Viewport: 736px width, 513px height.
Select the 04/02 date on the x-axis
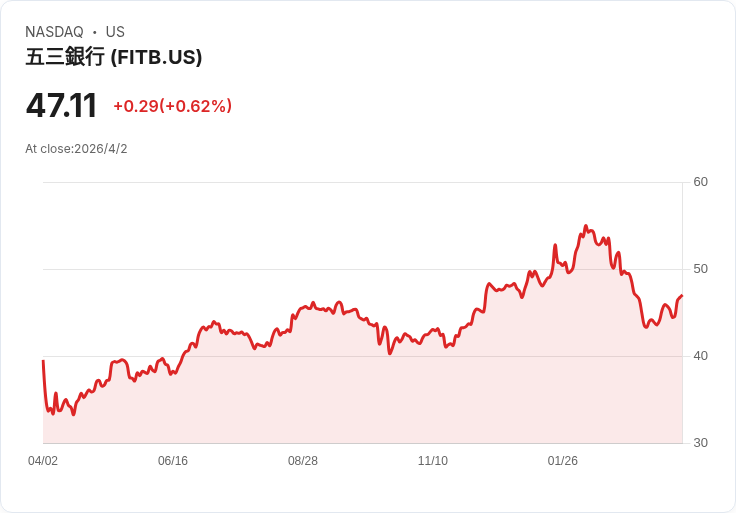pyautogui.click(x=43, y=461)
